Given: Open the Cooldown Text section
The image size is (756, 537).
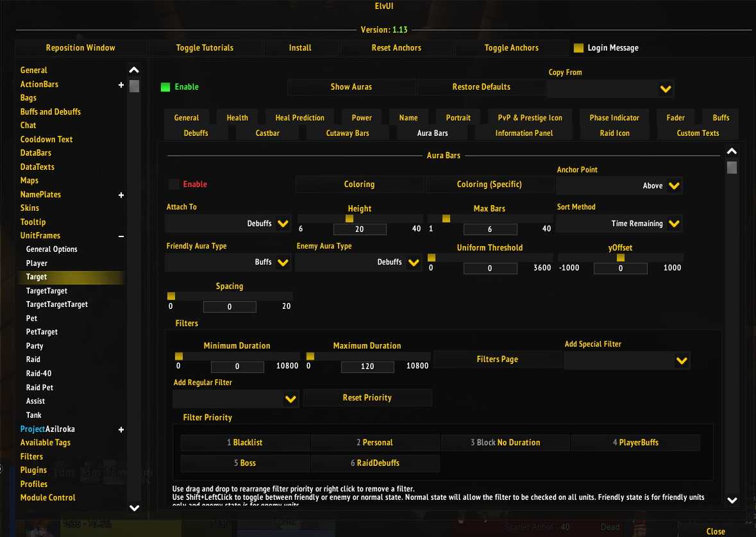Looking at the screenshot, I should [x=46, y=139].
